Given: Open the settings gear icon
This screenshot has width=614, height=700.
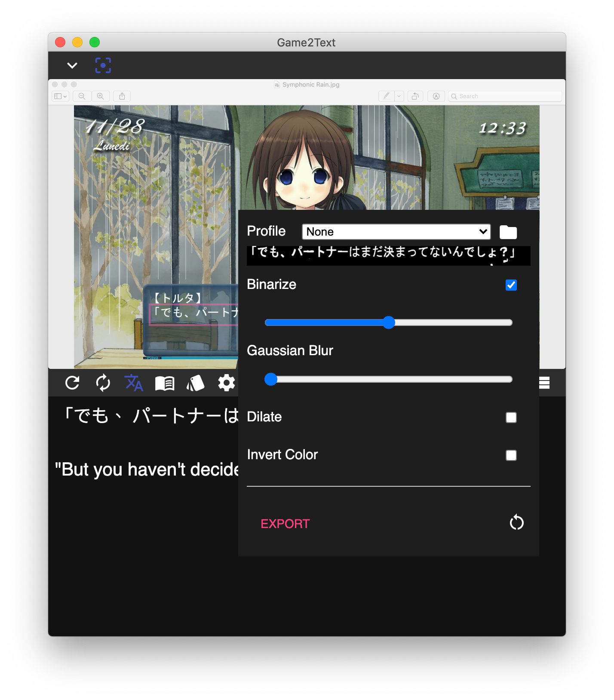Looking at the screenshot, I should tap(227, 383).
